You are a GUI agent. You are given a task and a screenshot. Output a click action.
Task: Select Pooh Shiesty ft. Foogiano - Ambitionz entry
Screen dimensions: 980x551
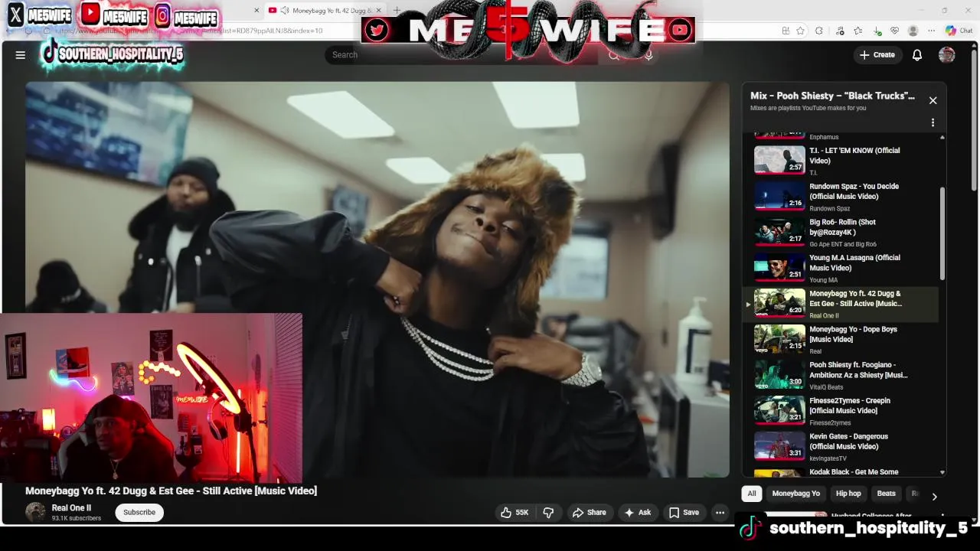click(842, 376)
